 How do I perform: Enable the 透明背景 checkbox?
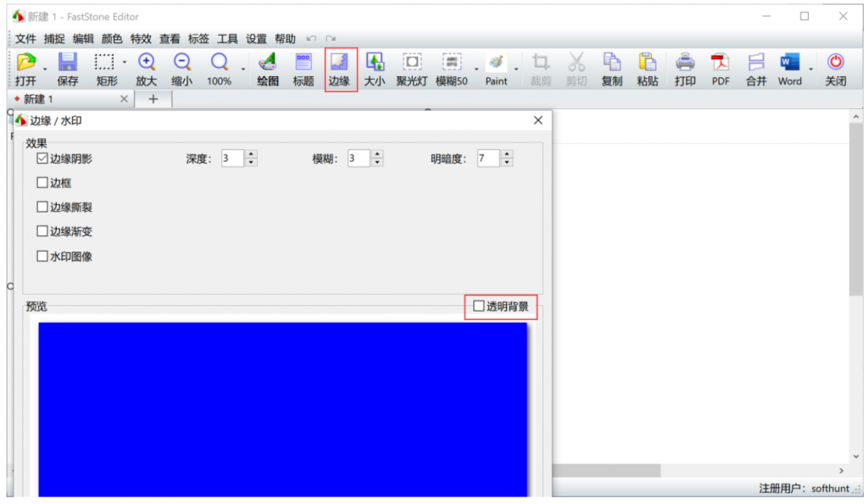(x=479, y=306)
